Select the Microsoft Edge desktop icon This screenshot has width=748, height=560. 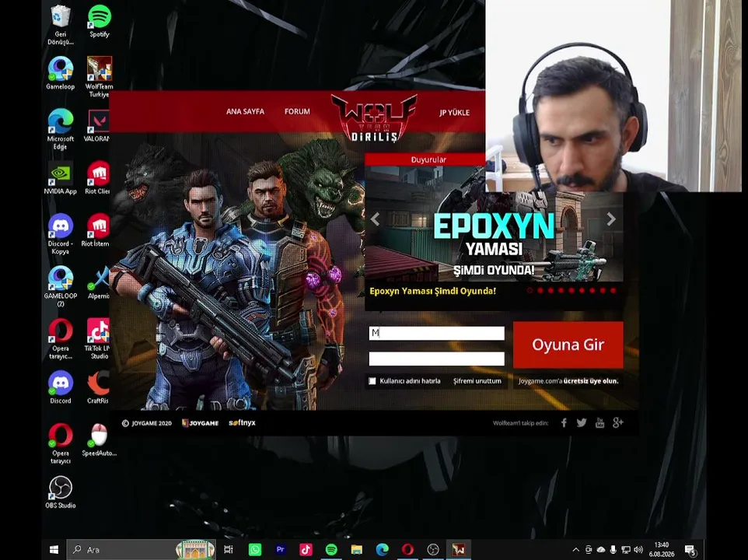click(x=61, y=129)
